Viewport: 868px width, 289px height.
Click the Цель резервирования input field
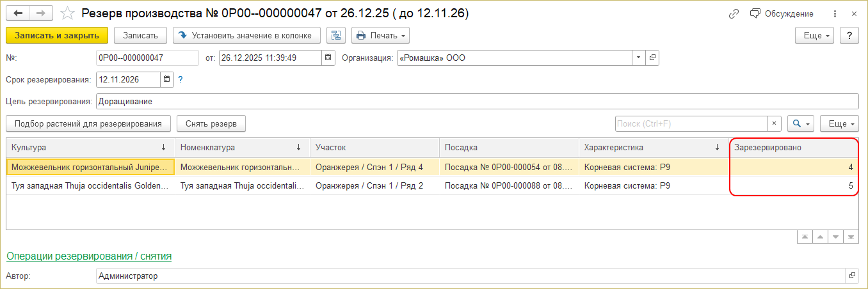pos(476,101)
